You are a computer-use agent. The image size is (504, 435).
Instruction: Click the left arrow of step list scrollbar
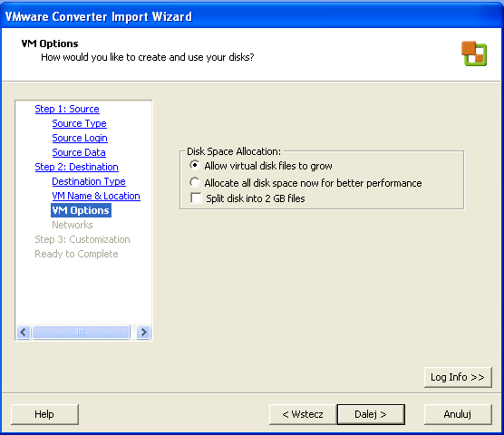click(24, 332)
